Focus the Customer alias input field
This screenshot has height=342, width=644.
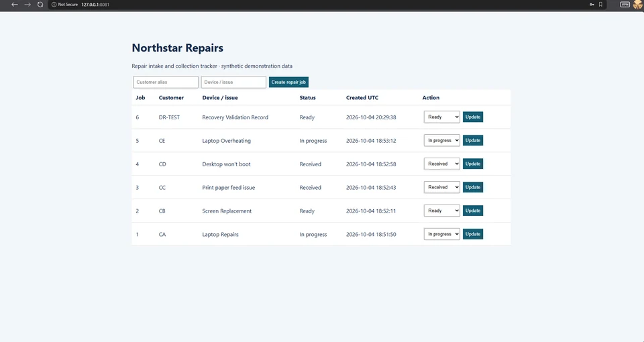(x=166, y=82)
